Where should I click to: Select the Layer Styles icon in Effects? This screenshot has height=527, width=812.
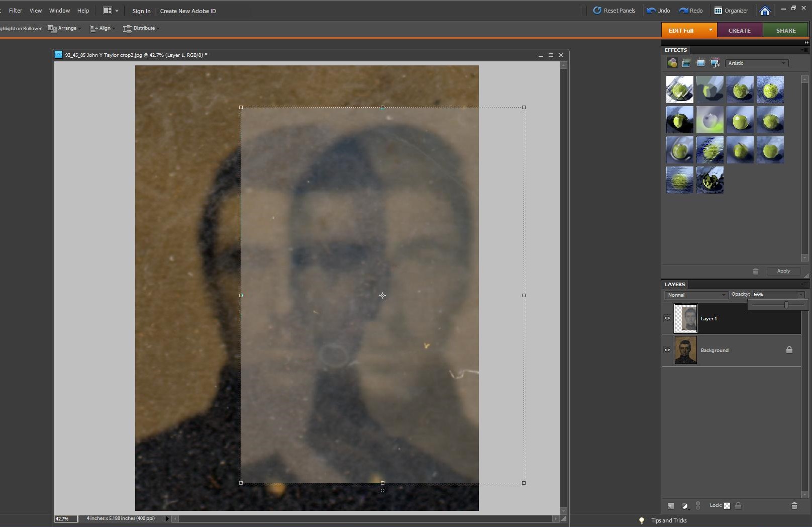tap(686, 63)
